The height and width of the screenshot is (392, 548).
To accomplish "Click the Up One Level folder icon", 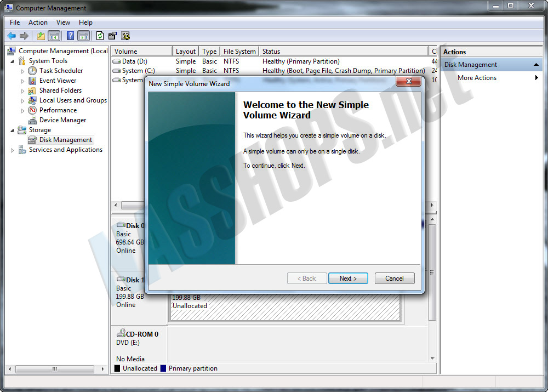I will pos(41,36).
